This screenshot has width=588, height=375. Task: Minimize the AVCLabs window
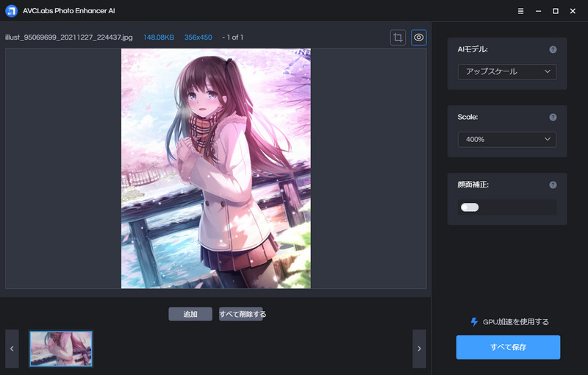coord(538,11)
